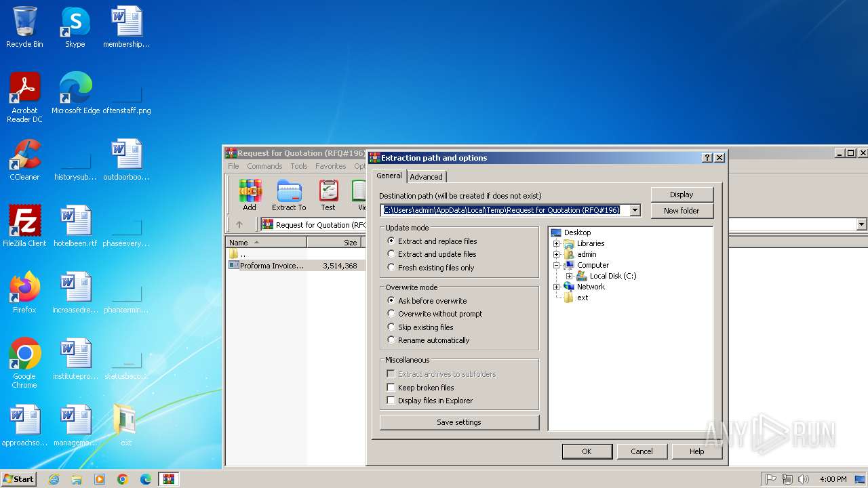The height and width of the screenshot is (488, 868).
Task: Expand the Libraries tree node
Action: 557,243
